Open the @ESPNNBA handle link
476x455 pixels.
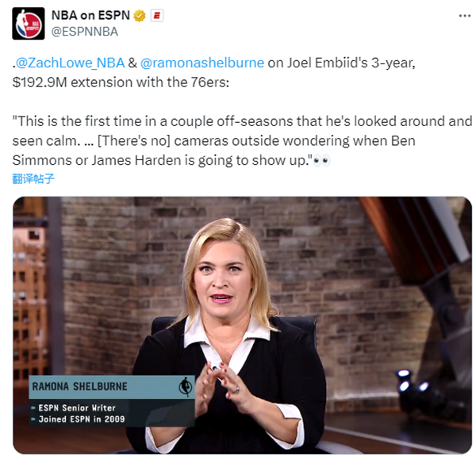tap(85, 32)
